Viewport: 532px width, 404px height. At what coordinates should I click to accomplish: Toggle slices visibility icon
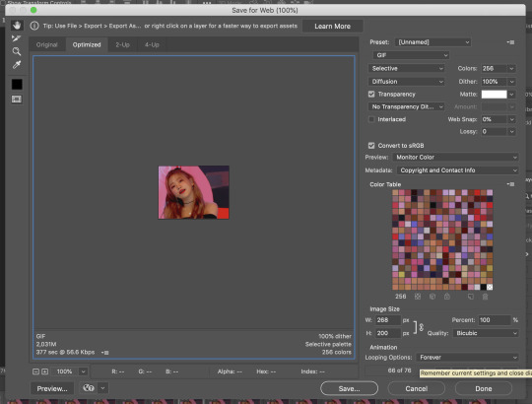[17, 100]
